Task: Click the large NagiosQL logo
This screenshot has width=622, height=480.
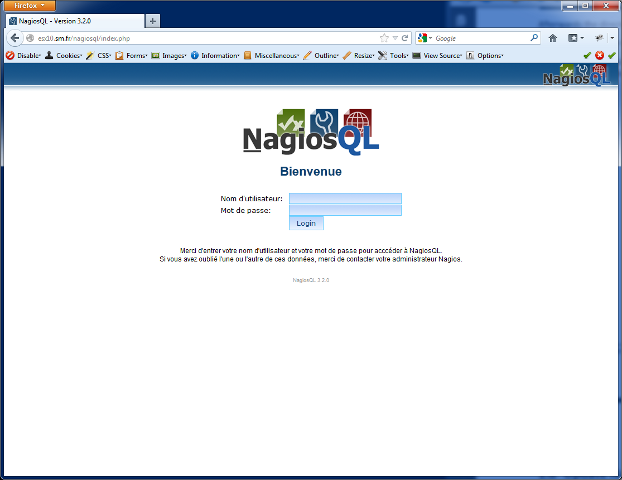Action: click(x=311, y=132)
